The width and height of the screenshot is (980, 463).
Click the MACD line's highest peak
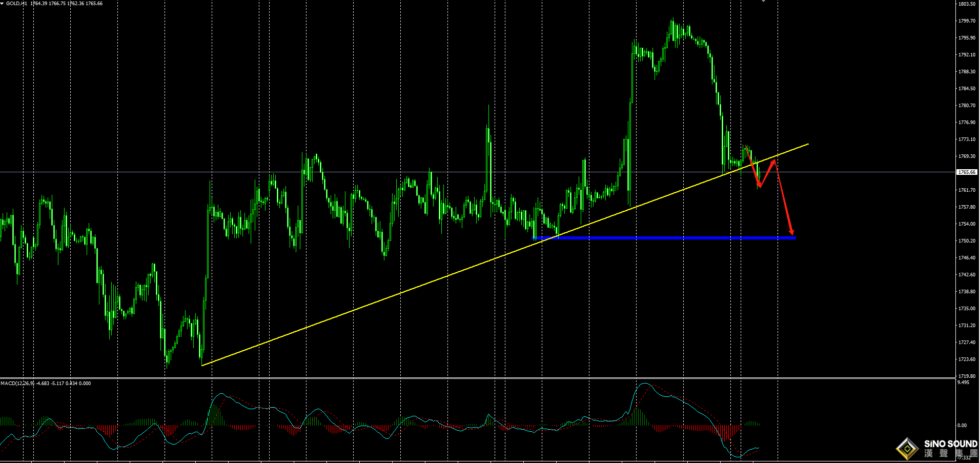[x=645, y=384]
